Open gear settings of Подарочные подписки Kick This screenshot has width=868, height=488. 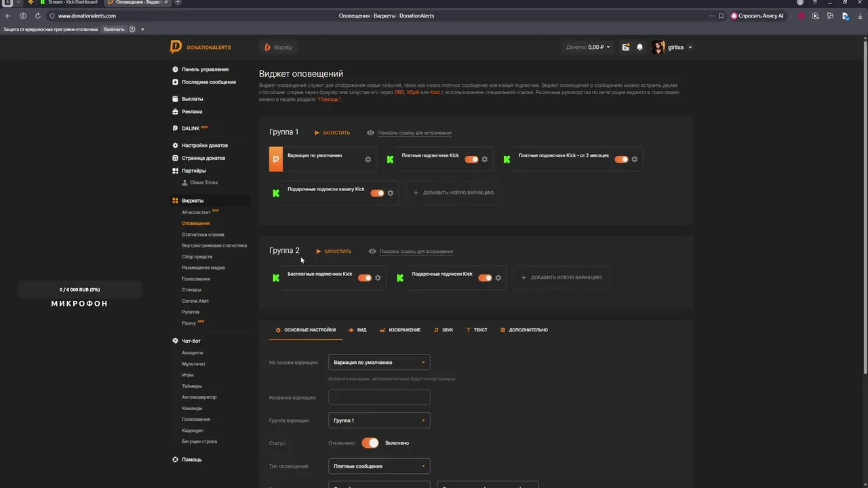pos(498,278)
